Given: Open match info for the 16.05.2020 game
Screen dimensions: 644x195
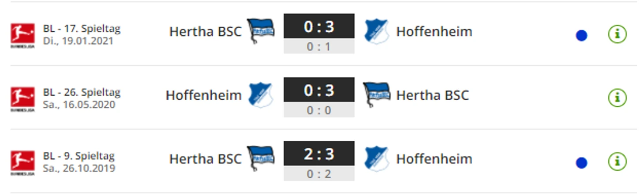Looking at the screenshot, I should [x=617, y=97].
